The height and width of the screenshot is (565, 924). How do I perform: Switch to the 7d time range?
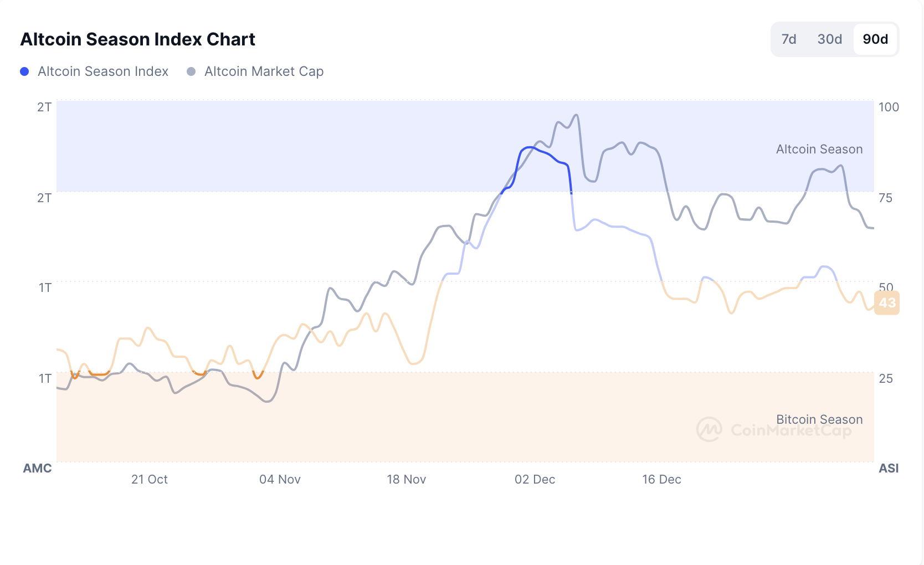point(789,39)
